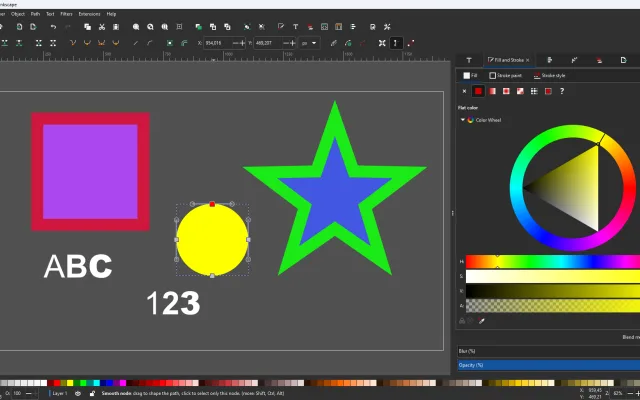640x400 pixels.
Task: Pick the yellow swatch in the palette
Action: click(70, 383)
